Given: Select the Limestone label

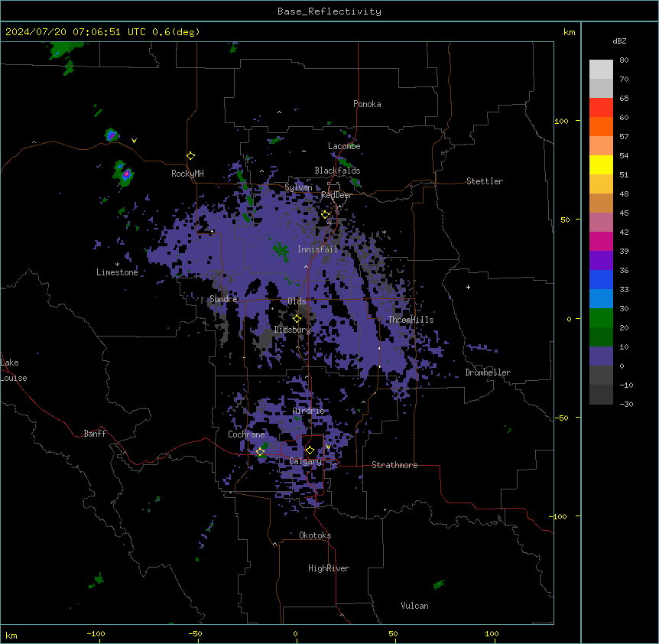Looking at the screenshot, I should pos(117,272).
